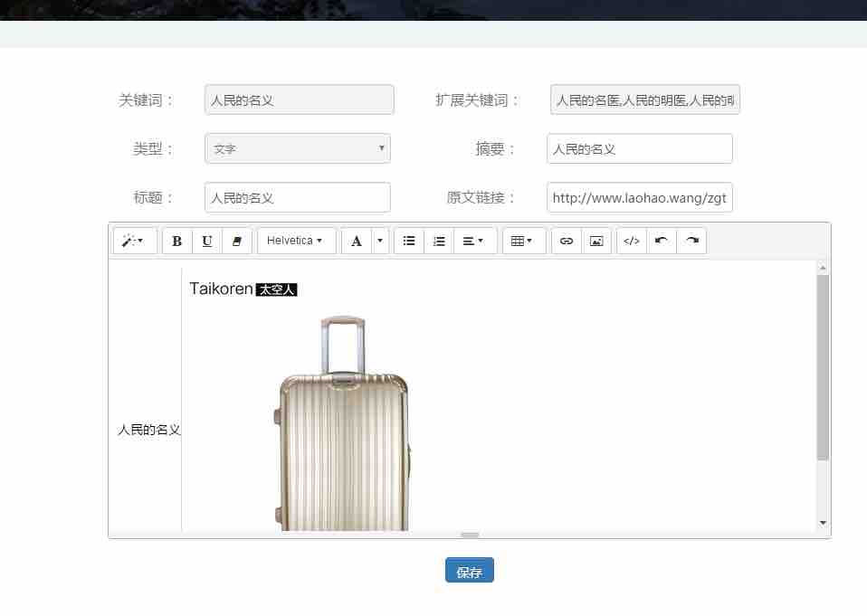Click the font color A button
This screenshot has height=616, width=867.
tap(357, 241)
